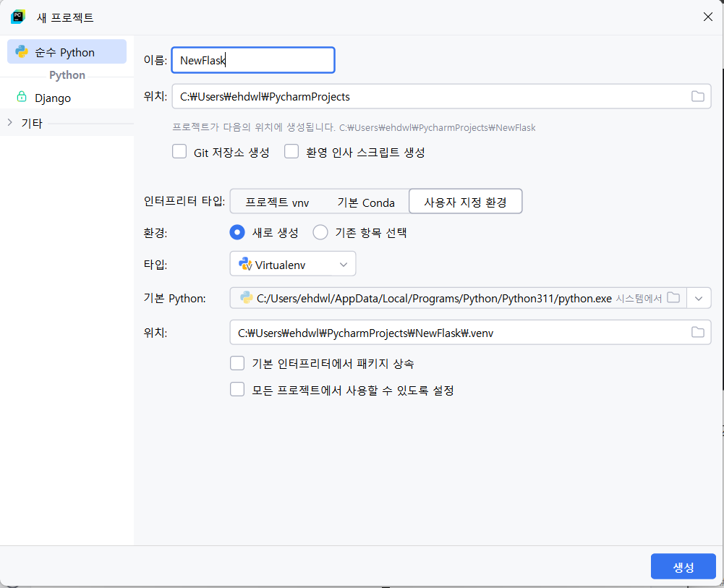Click Python icon in 기본 Python field
The image size is (724, 588).
coord(246,298)
